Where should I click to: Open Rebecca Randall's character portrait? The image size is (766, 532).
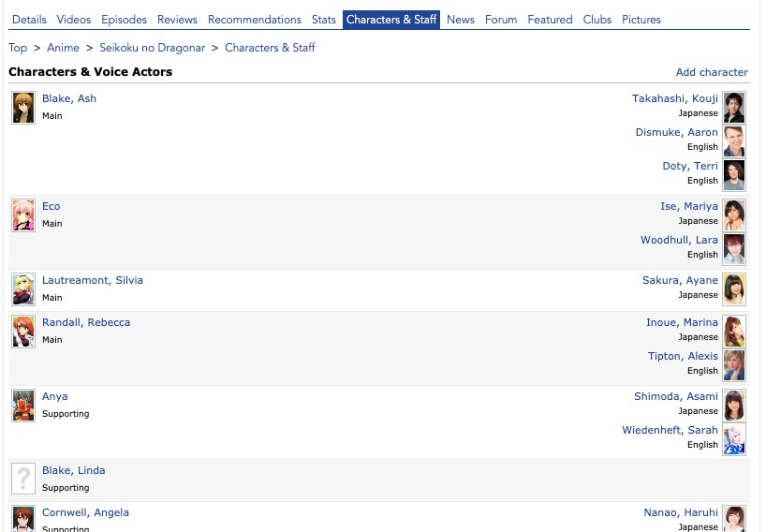(x=23, y=332)
